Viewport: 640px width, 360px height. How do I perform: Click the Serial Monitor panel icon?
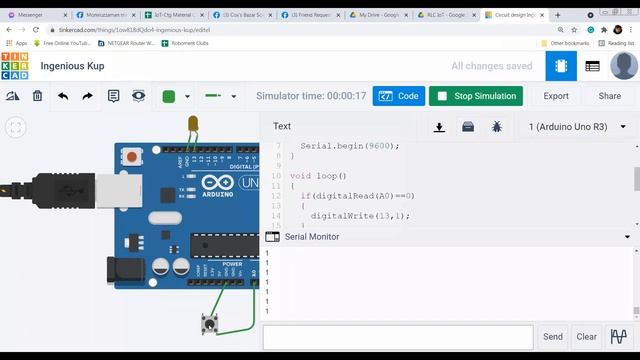(272, 237)
